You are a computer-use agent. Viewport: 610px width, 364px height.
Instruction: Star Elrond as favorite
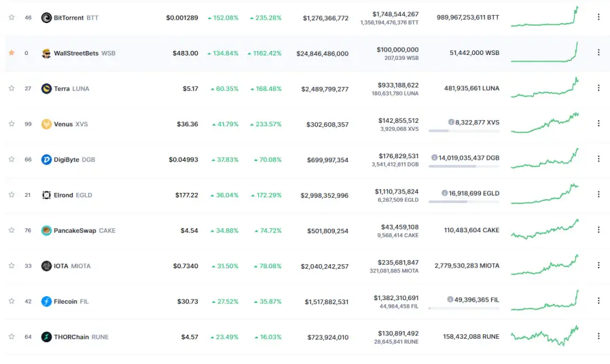[x=12, y=194]
